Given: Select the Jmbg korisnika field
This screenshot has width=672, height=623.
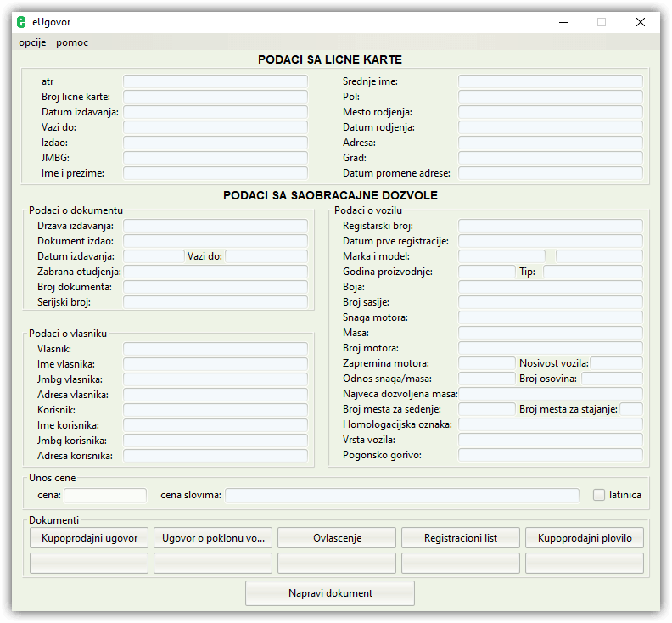Looking at the screenshot, I should tap(216, 441).
